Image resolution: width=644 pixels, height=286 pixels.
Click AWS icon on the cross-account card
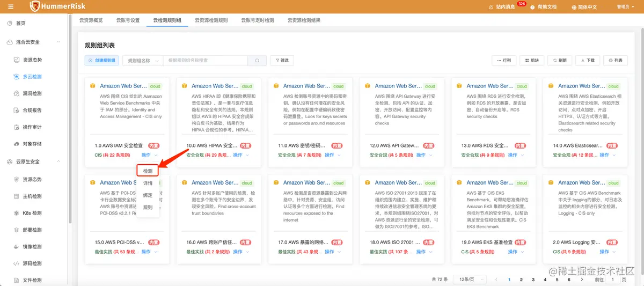point(185,182)
